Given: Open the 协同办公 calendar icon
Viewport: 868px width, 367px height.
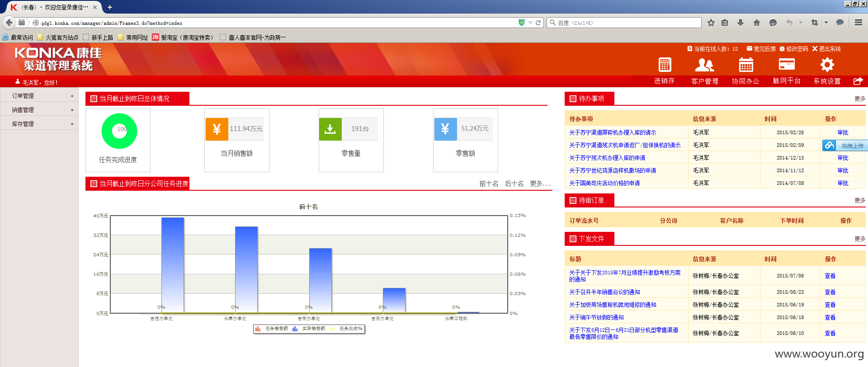Looking at the screenshot, I should (746, 65).
